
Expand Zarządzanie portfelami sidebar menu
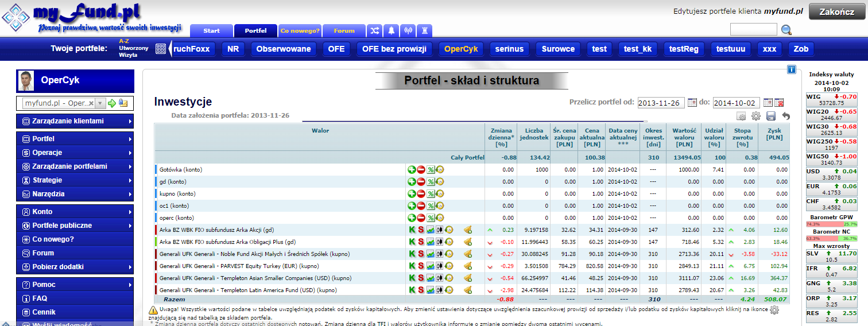[x=75, y=166]
